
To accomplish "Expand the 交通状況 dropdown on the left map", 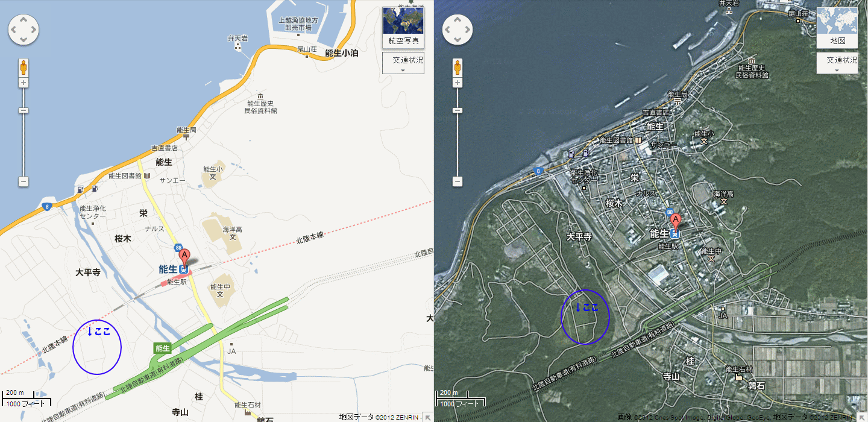I will tap(403, 63).
